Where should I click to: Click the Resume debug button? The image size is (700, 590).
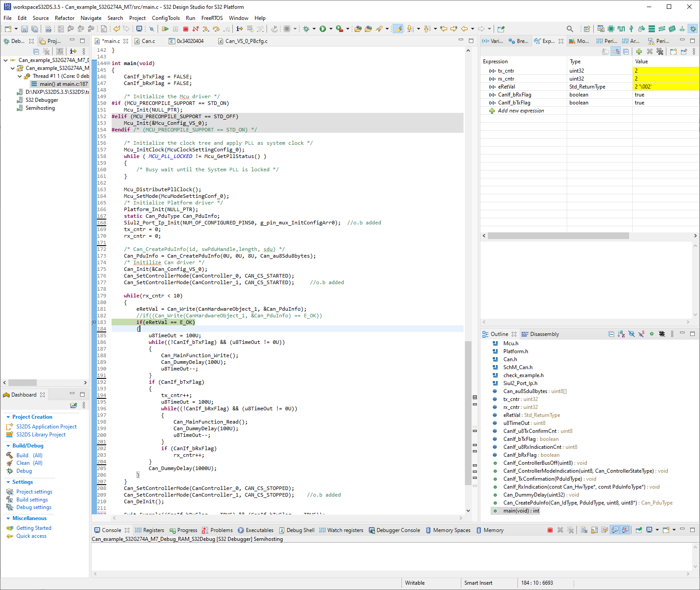click(x=165, y=29)
